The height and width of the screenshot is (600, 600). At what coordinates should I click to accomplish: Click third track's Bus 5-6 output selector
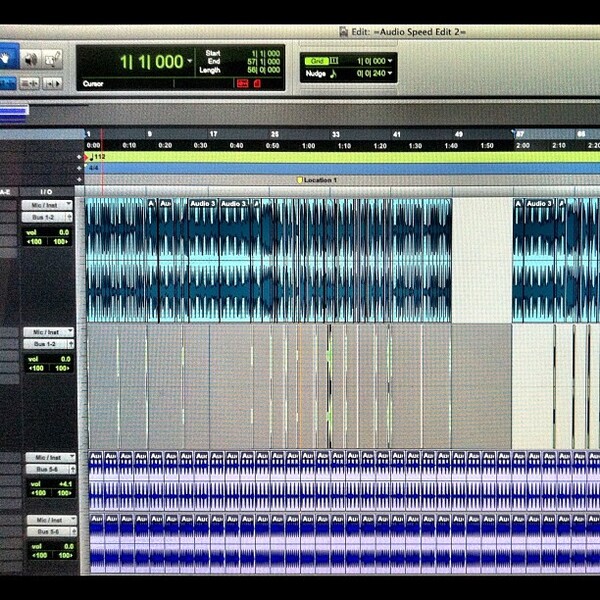click(51, 470)
